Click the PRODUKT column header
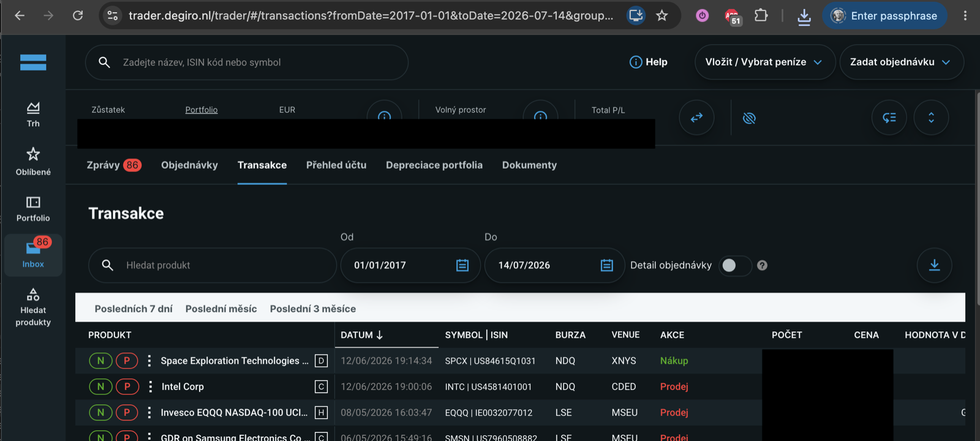This screenshot has width=980, height=441. click(110, 335)
